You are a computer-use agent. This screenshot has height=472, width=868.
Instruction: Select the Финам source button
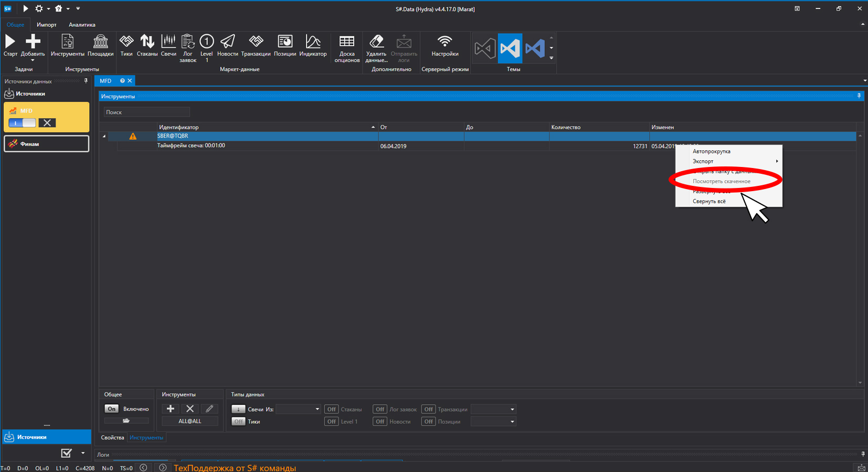[x=47, y=144]
